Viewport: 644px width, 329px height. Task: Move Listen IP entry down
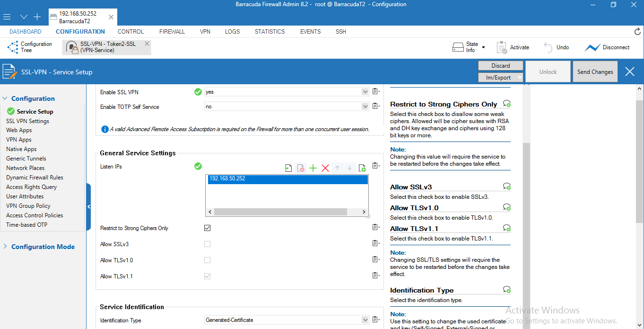point(349,168)
